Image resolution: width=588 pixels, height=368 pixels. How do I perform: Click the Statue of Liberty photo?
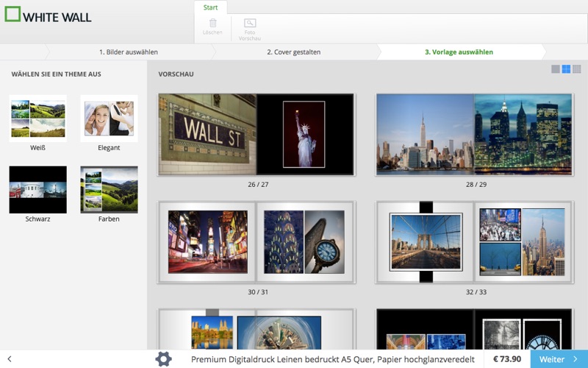coord(304,135)
